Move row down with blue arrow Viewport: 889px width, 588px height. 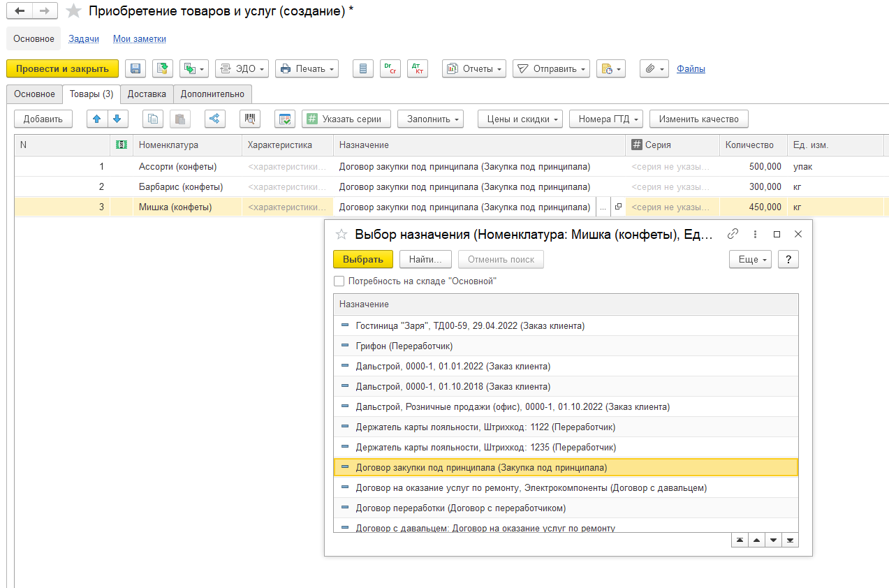point(117,119)
